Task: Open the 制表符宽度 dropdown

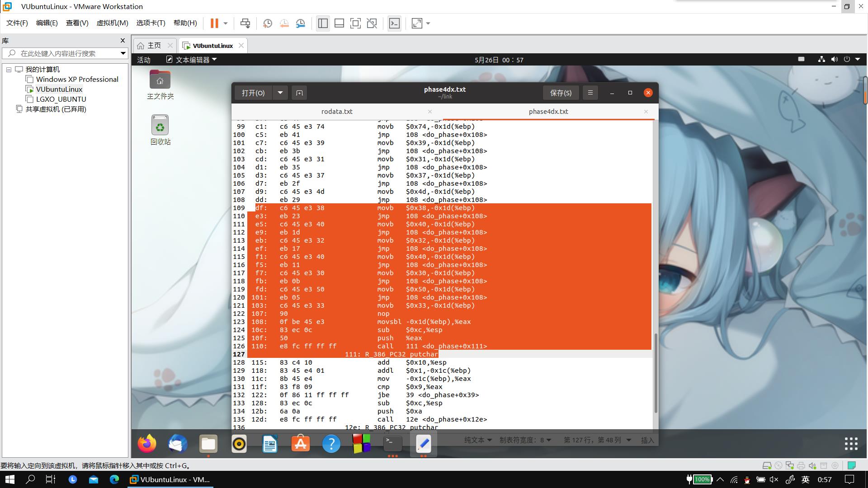Action: 525,440
